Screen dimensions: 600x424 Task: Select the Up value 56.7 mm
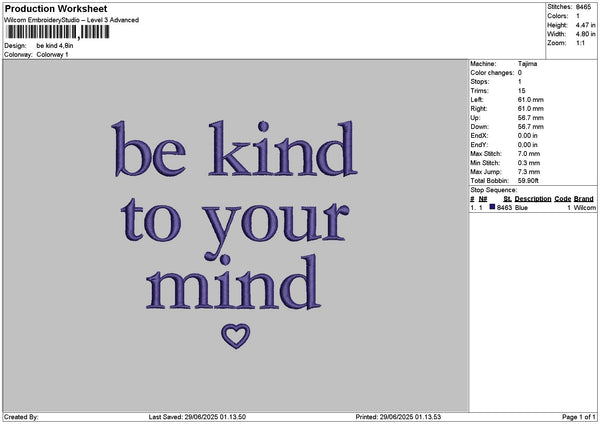[531, 118]
